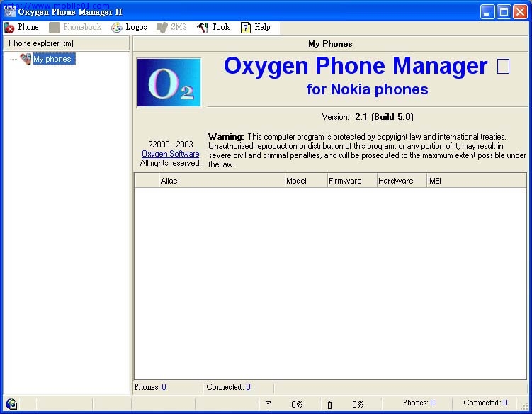532x414 pixels.
Task: Select My phones in the tree
Action: point(52,59)
